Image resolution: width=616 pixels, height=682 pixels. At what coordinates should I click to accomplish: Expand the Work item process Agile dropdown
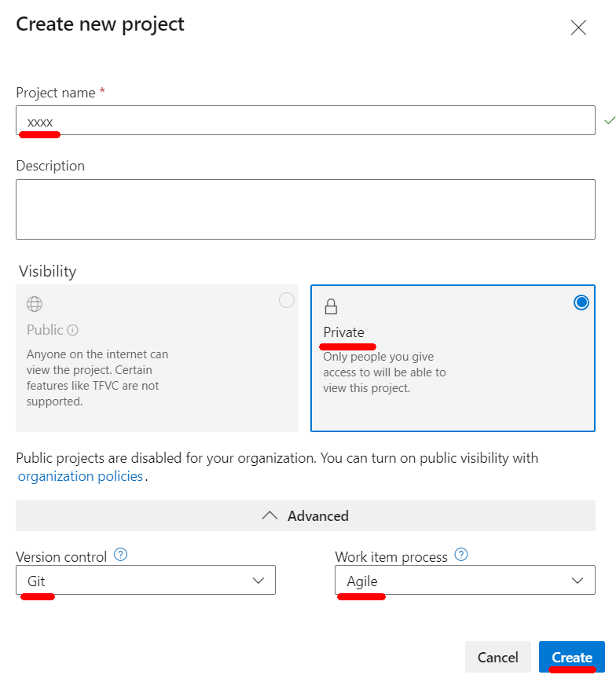464,581
